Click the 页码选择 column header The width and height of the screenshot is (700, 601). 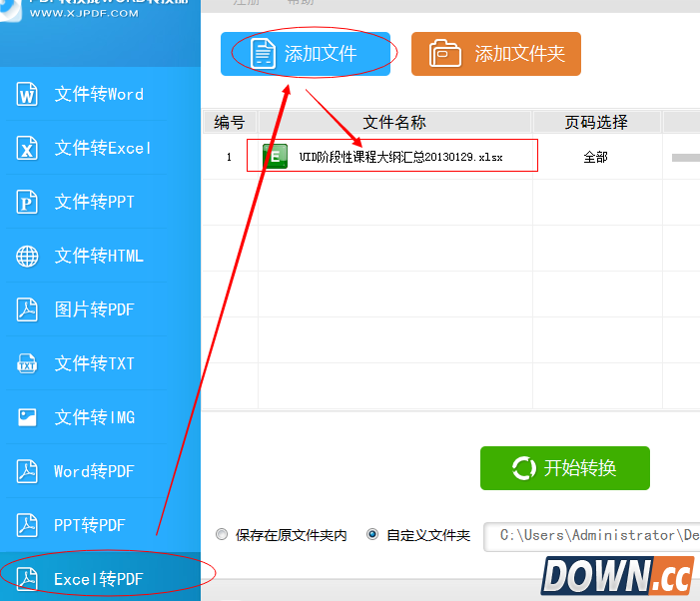596,122
